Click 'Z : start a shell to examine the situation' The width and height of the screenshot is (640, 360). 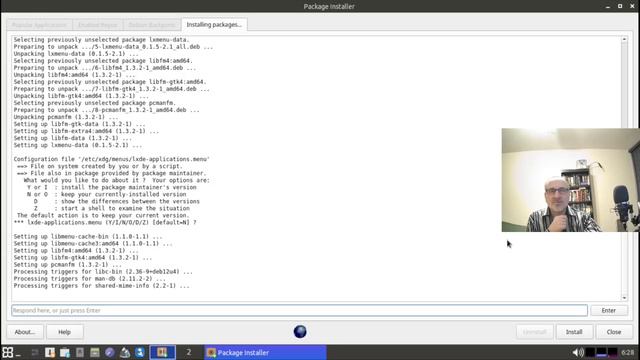tap(111, 208)
